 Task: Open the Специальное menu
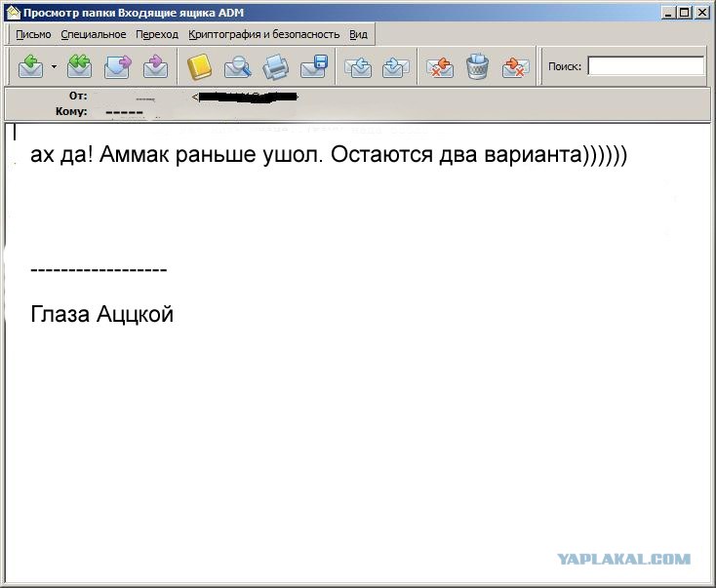(93, 34)
